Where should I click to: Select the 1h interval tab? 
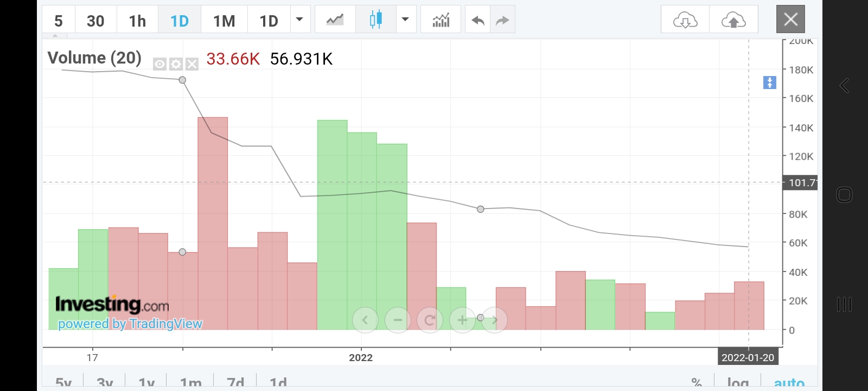tap(137, 21)
